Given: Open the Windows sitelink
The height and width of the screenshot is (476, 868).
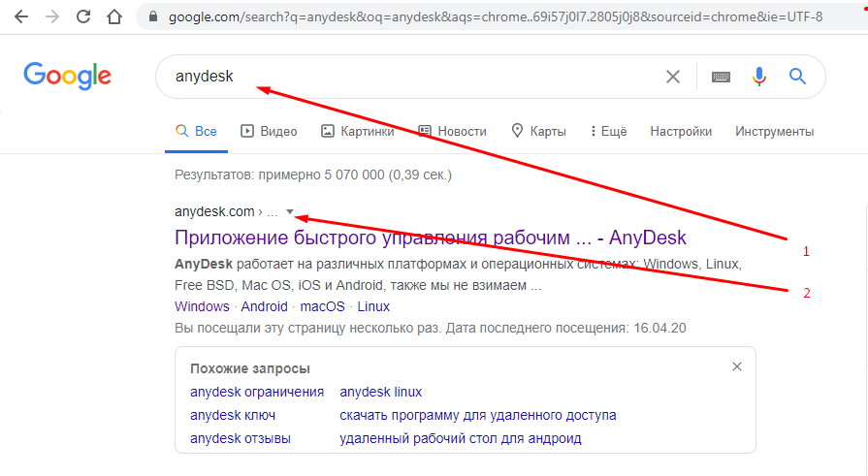Looking at the screenshot, I should 202,306.
